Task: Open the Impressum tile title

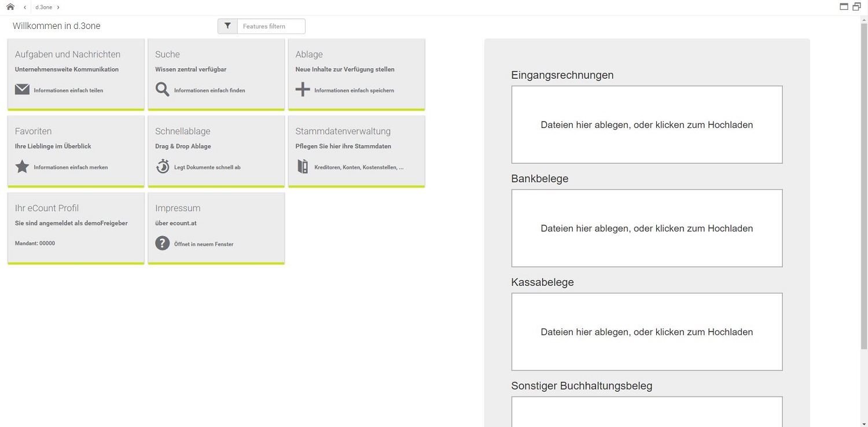Action: [x=178, y=208]
